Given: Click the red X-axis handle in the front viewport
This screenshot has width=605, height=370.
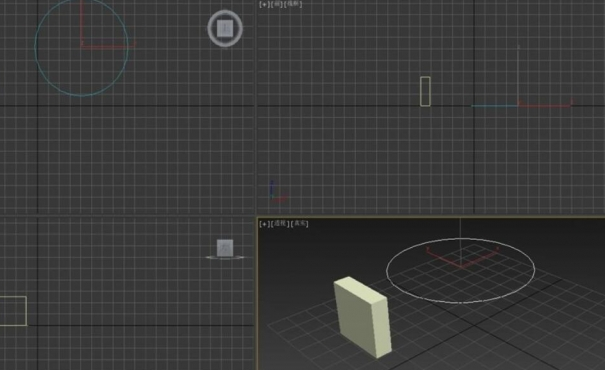Looking at the screenshot, I should click(545, 105).
